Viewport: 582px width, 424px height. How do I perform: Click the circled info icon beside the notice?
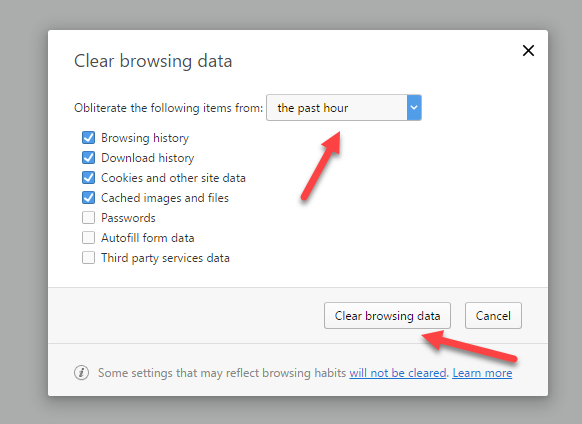tap(81, 372)
